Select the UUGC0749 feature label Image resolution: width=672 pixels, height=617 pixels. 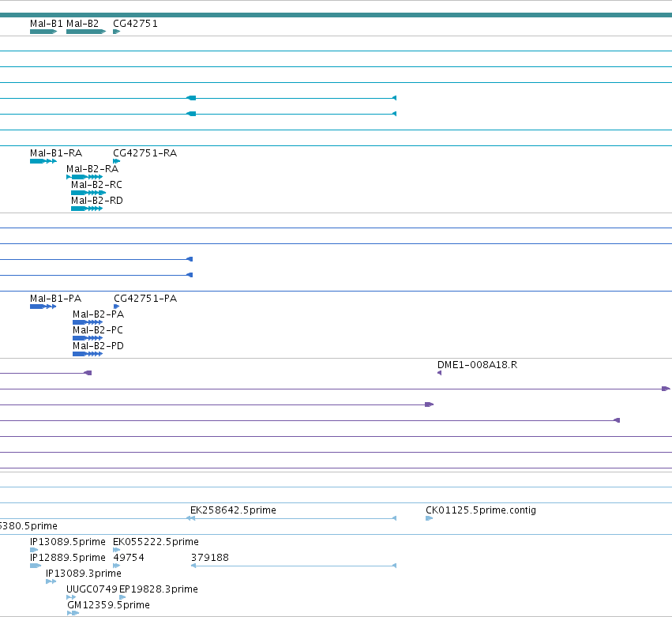pyautogui.click(x=92, y=589)
